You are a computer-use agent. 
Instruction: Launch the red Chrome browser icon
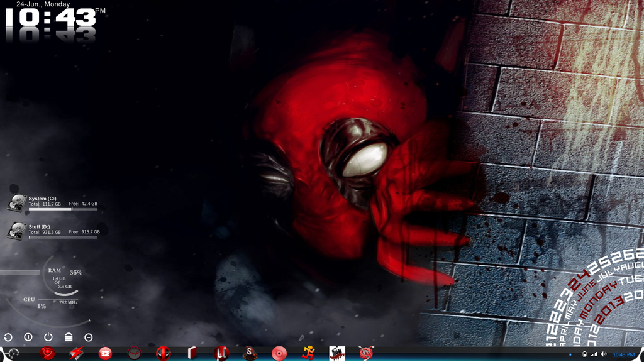pyautogui.click(x=47, y=353)
